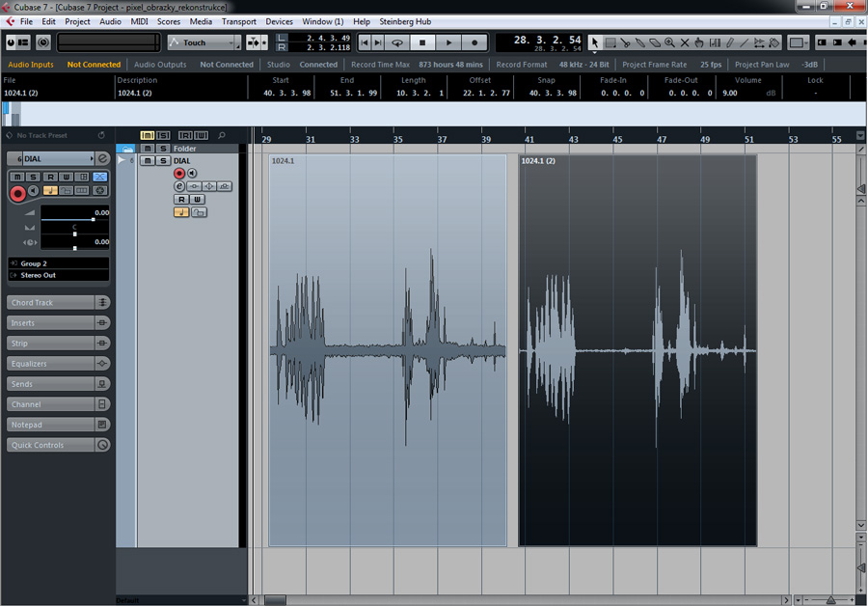Select the Glue tool
This screenshot has width=868, height=606.
point(639,42)
